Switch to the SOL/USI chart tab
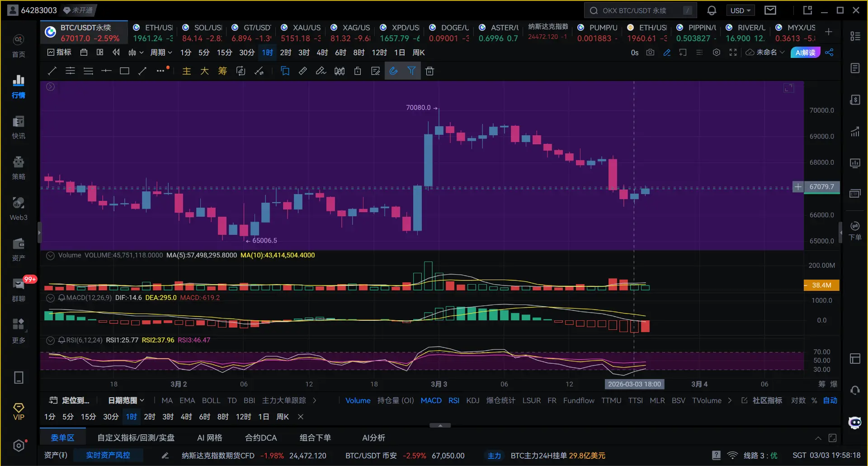The height and width of the screenshot is (466, 868). point(202,33)
